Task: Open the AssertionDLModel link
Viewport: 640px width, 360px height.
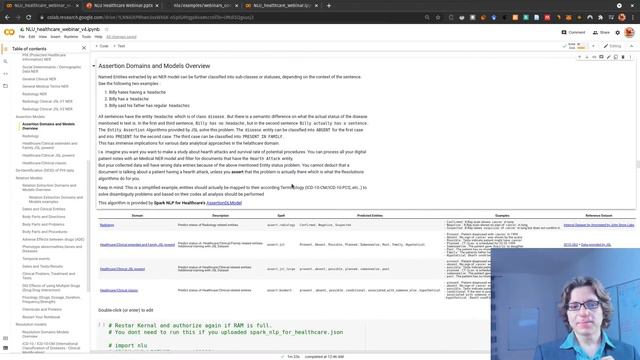Action: tap(224, 203)
